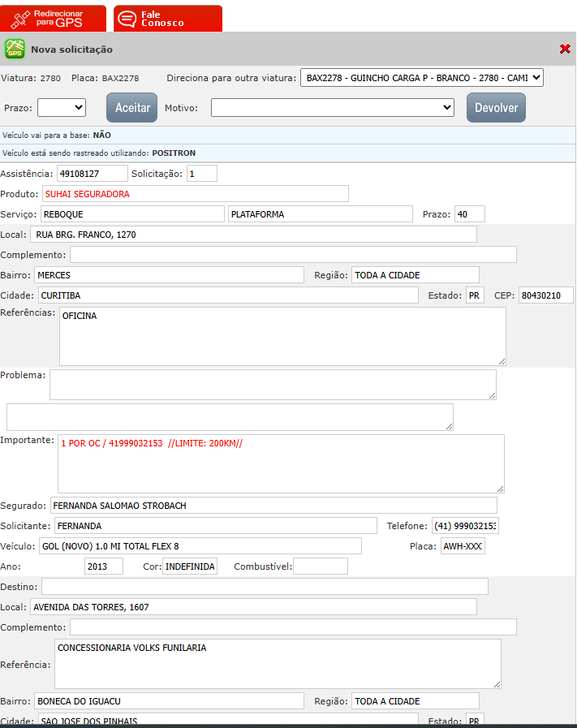
Task: Click the green GPS icon beside Nova solicitação
Action: (15, 50)
